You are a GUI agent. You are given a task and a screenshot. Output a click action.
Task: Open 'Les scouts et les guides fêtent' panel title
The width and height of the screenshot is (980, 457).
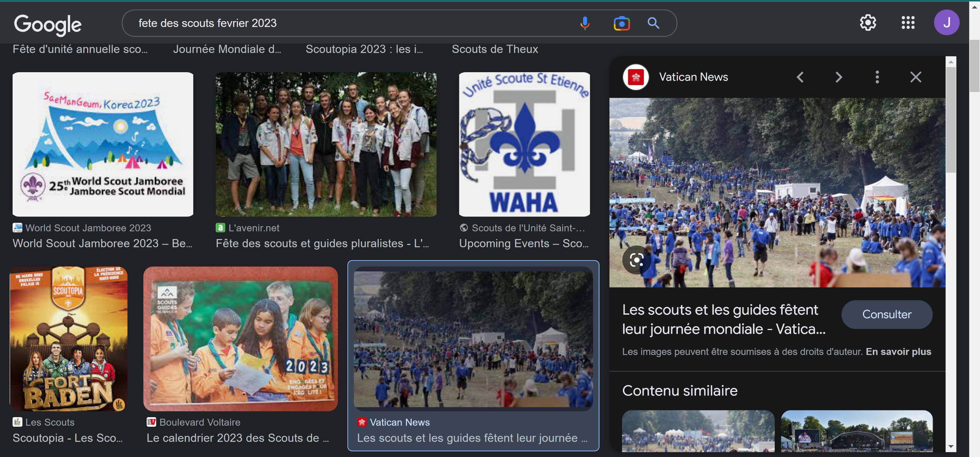click(x=724, y=319)
